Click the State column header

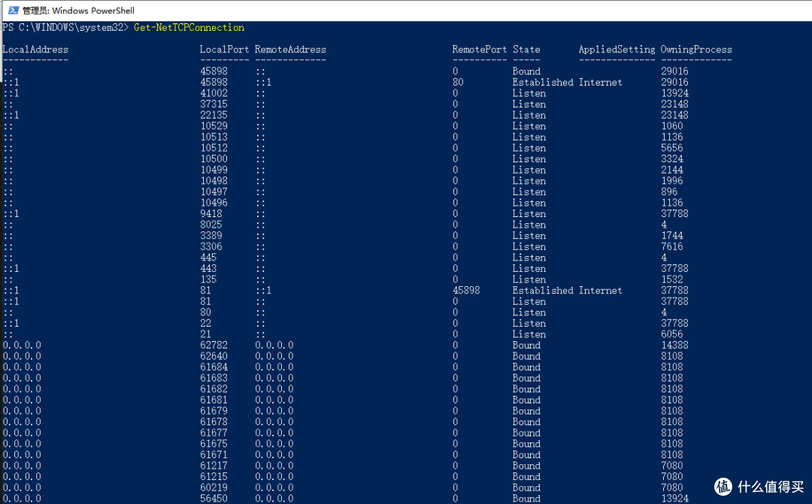[526, 50]
